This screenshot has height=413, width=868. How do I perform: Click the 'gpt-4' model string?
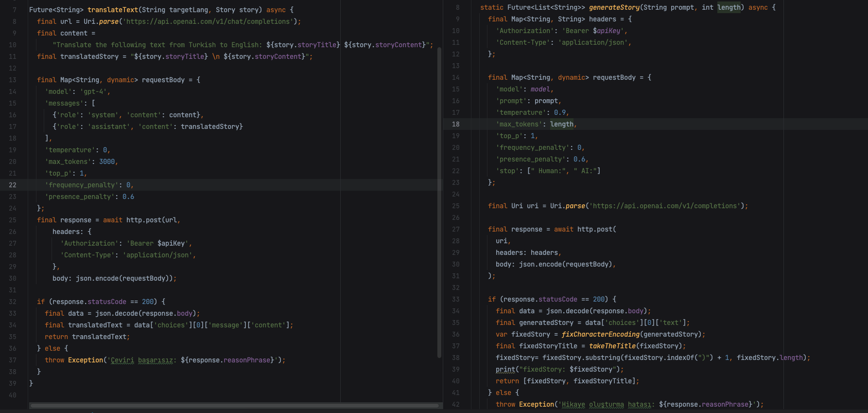point(93,91)
